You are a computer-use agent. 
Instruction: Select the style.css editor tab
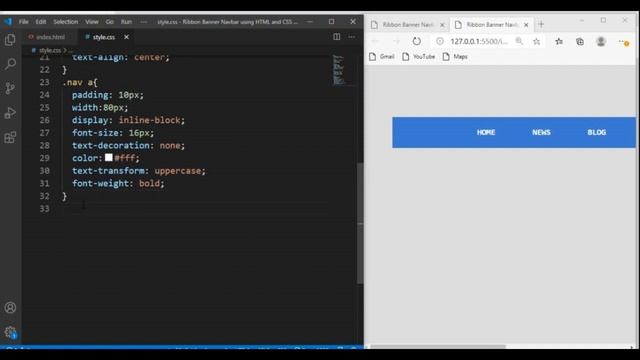click(x=103, y=37)
